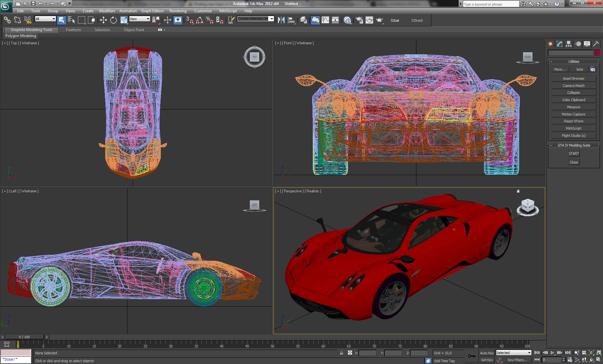The height and width of the screenshot is (364, 603).
Task: Enable Angle Snap toggle
Action: [199, 20]
